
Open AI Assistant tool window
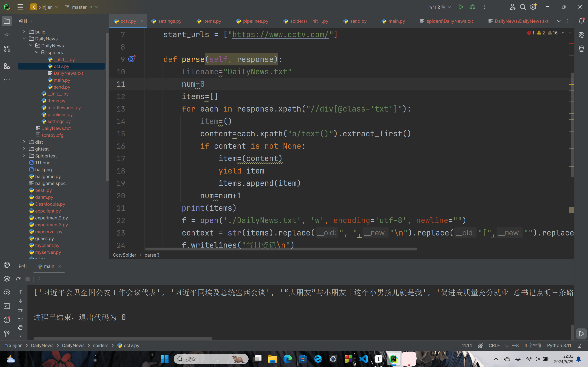click(x=581, y=35)
